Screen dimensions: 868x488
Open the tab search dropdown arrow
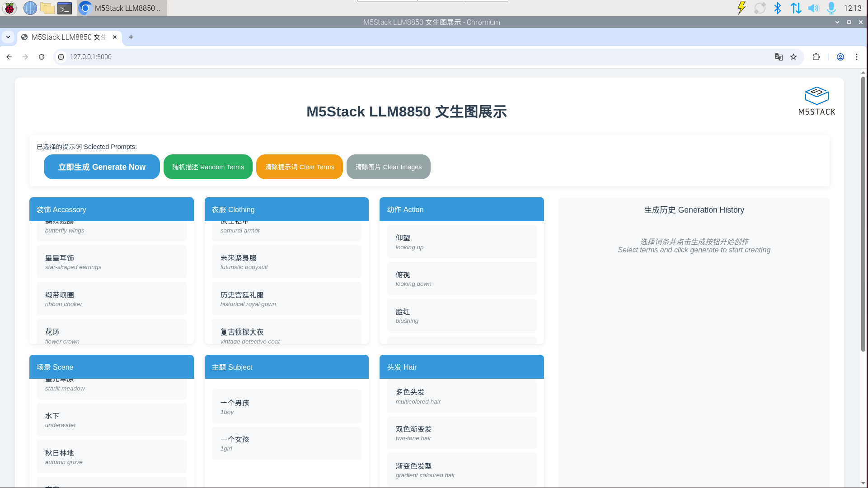[8, 37]
